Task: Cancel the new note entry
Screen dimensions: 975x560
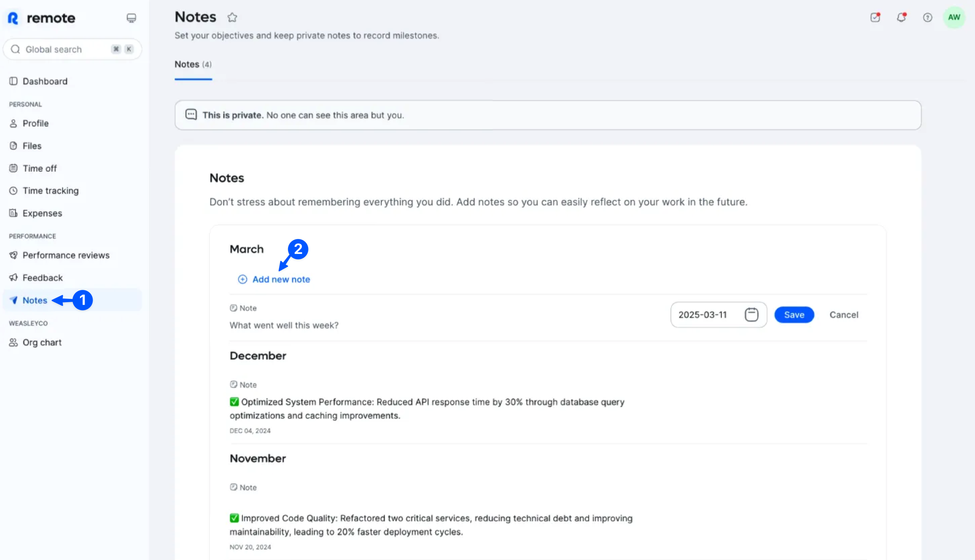Action: (843, 315)
